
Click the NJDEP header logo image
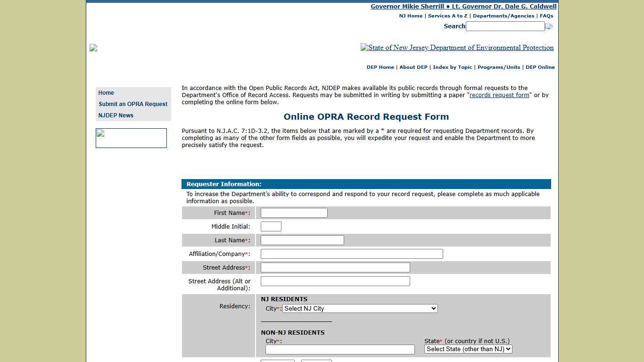pyautogui.click(x=457, y=48)
